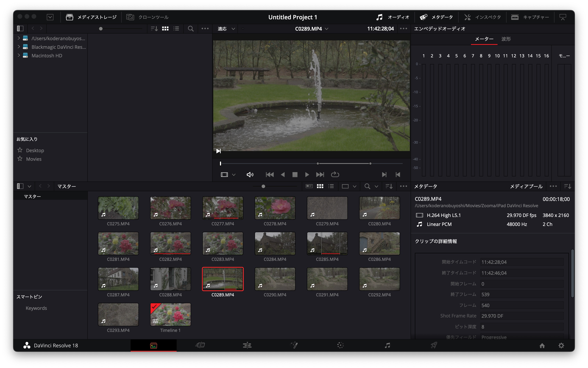Select the C0284.MP4 clip thumbnail
The height and width of the screenshot is (368, 588).
click(275, 243)
